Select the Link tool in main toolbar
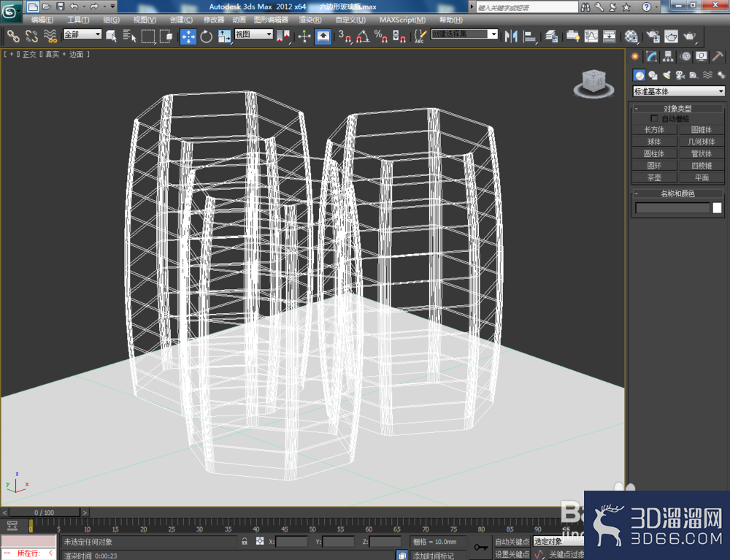The width and height of the screenshot is (730, 560). [13, 36]
